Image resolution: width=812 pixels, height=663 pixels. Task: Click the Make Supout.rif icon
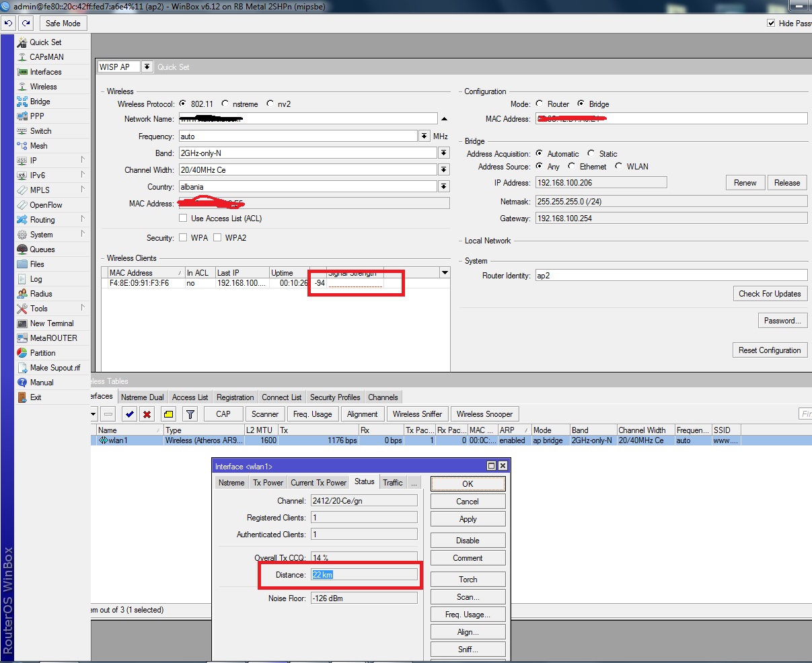pos(22,368)
